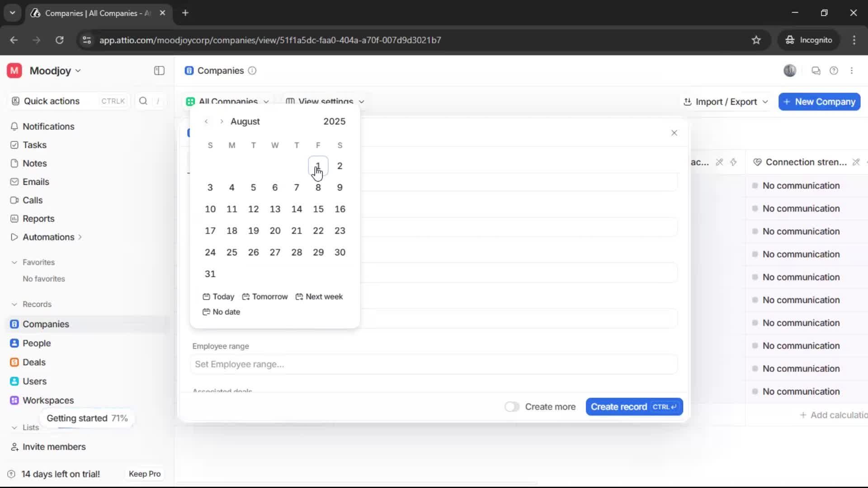Open the View settings dropdown
Viewport: 868px width, 488px height.
pyautogui.click(x=325, y=101)
